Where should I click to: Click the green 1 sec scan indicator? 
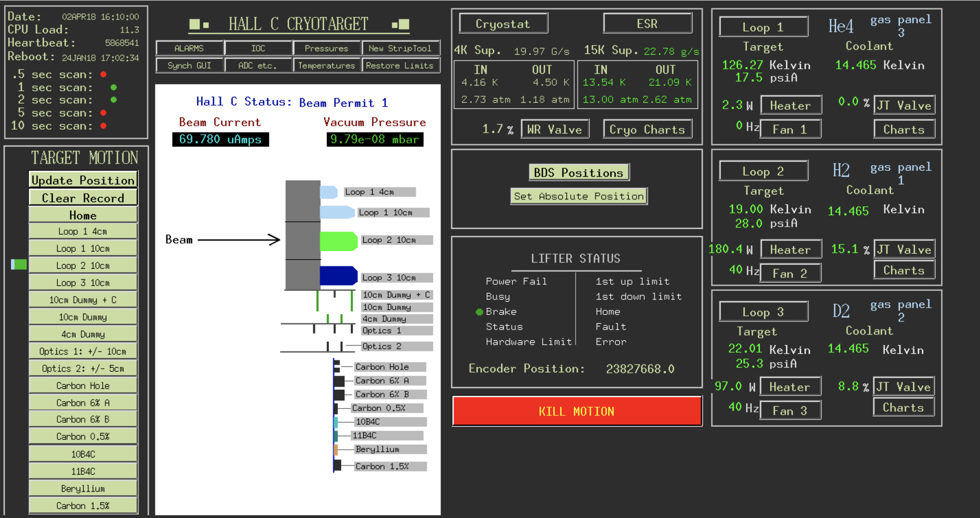pos(113,88)
